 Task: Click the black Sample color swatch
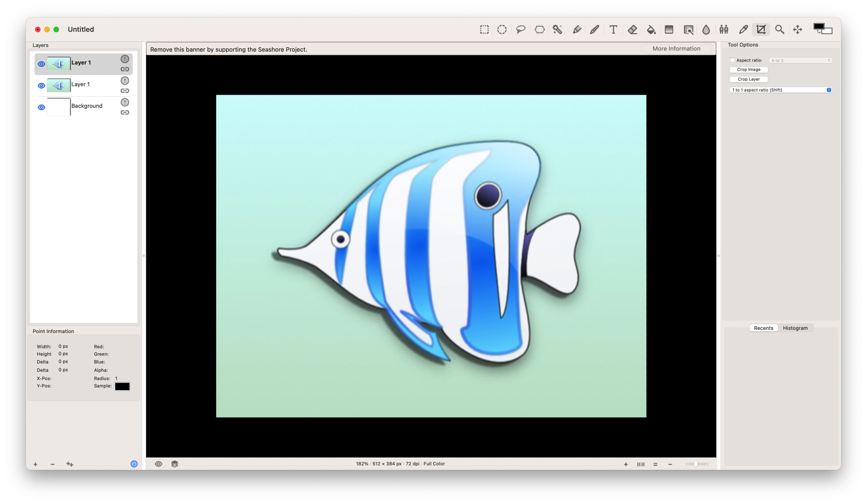click(122, 387)
